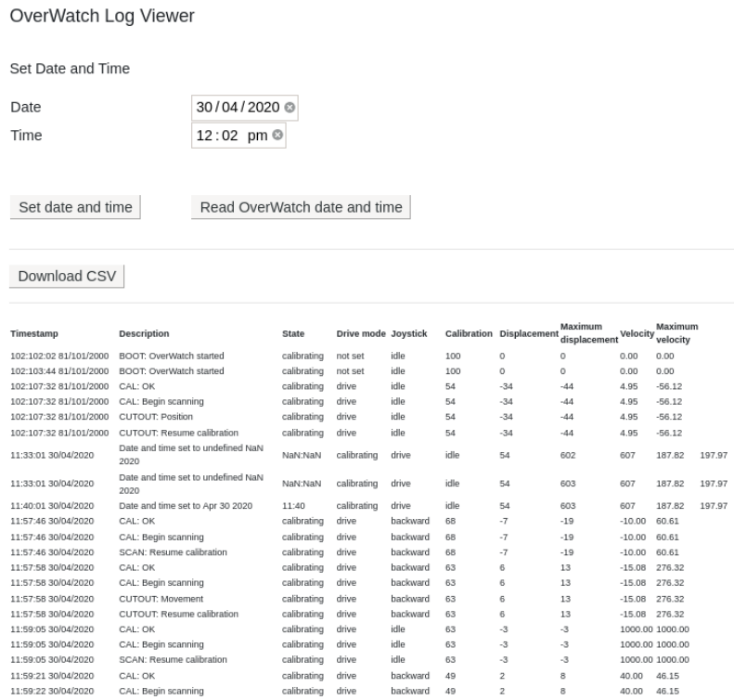Click the Joystick column header
The height and width of the screenshot is (700, 734).
click(409, 333)
